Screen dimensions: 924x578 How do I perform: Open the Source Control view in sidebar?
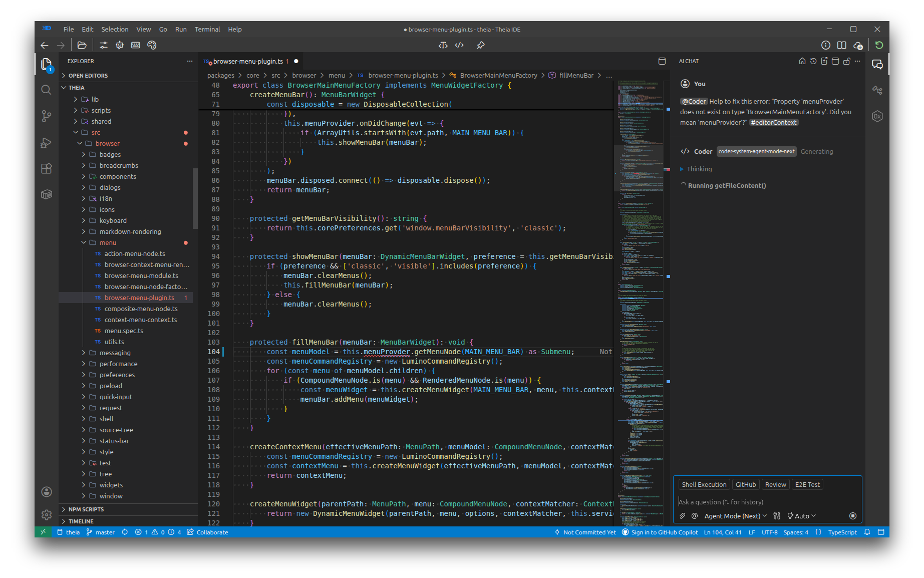tap(46, 116)
